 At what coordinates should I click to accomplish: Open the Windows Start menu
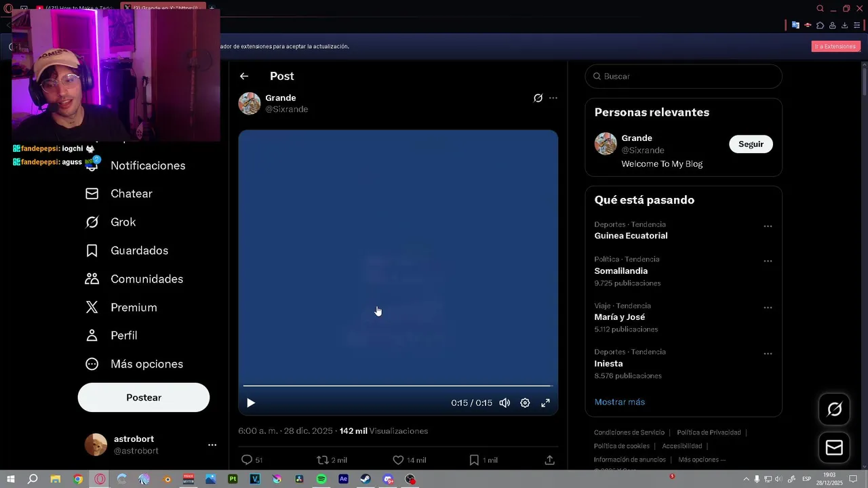10,479
